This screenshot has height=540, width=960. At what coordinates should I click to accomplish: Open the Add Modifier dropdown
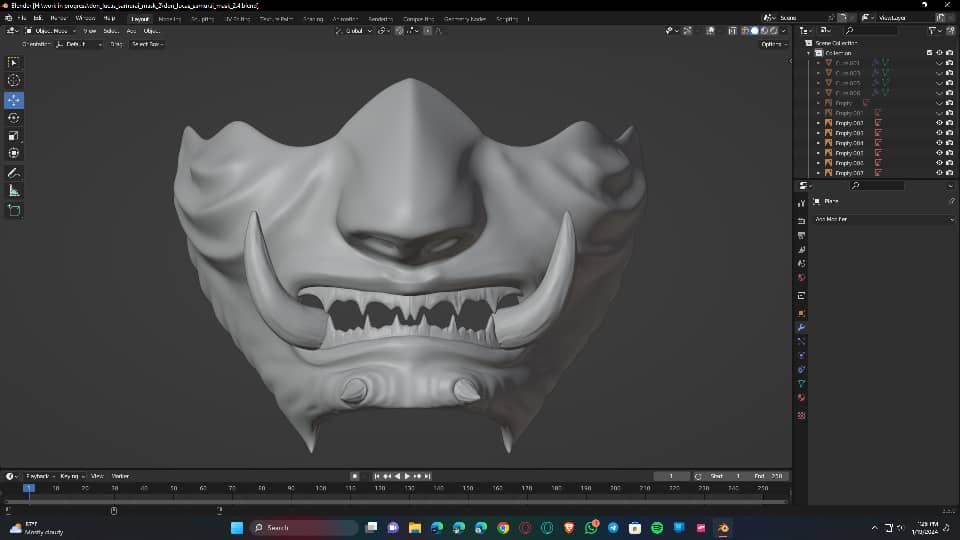tap(884, 219)
